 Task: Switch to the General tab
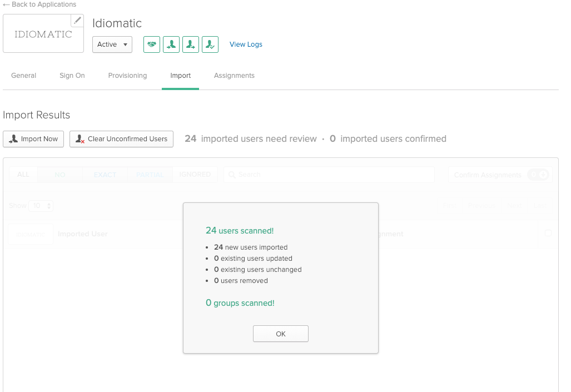pos(24,76)
